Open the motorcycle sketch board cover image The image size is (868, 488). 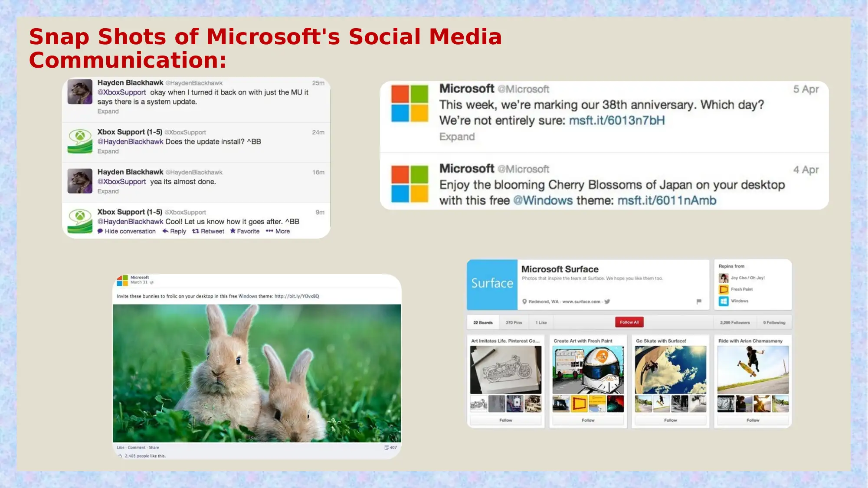pos(506,370)
